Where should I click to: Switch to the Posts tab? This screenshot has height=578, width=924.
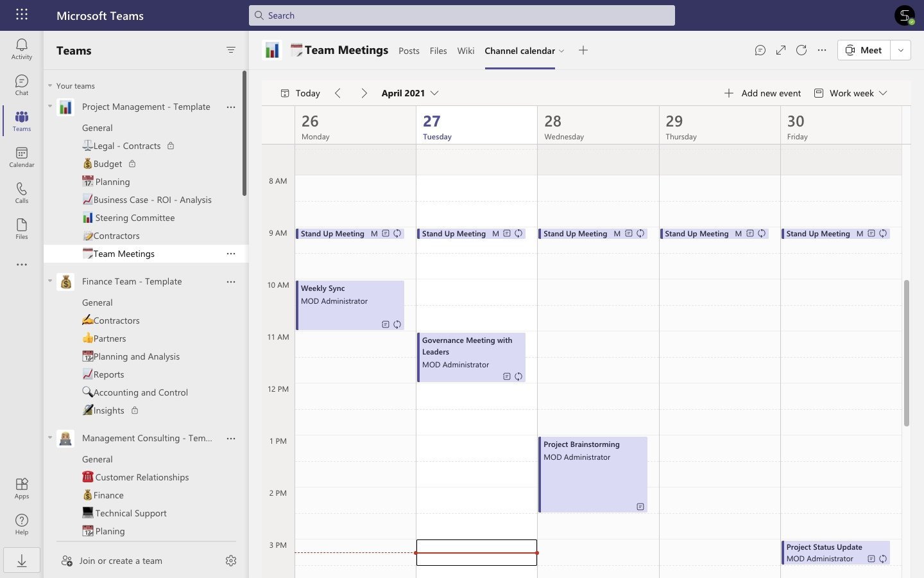pos(409,51)
